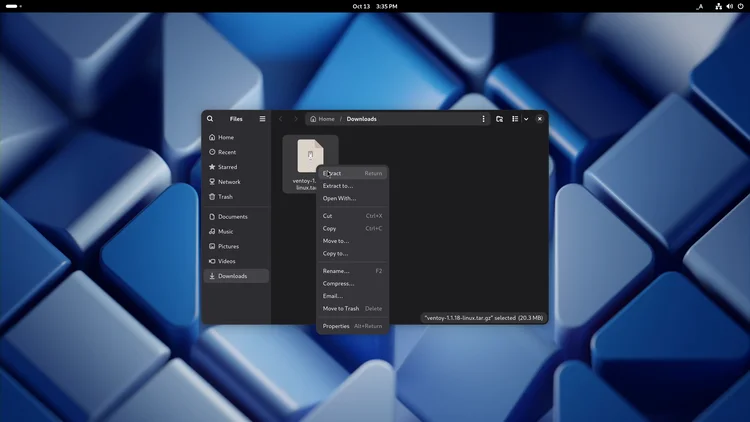Open Starred in the sidebar

tap(236, 167)
